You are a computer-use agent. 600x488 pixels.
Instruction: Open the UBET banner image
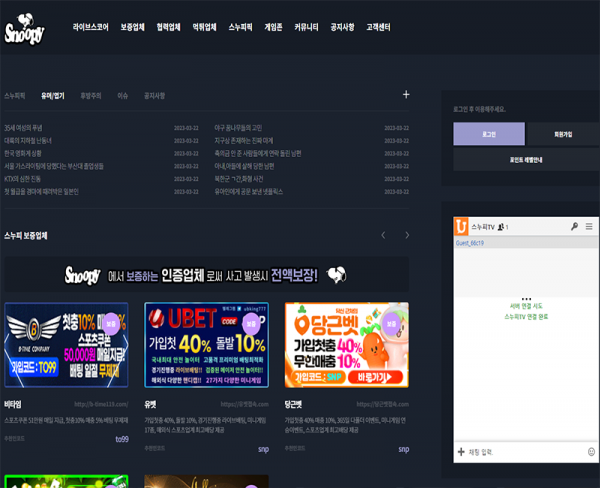point(207,345)
